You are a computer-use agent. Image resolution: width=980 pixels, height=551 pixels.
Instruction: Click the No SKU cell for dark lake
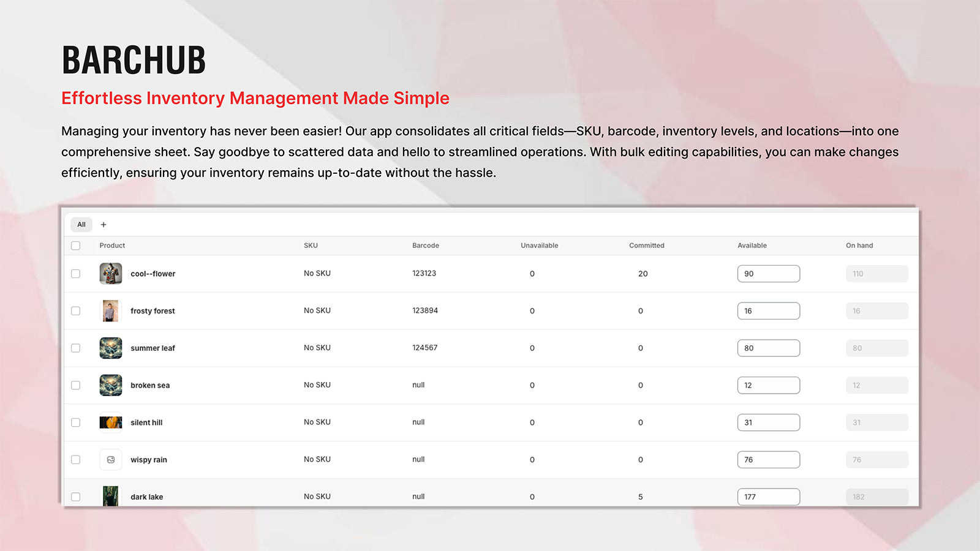coord(317,497)
